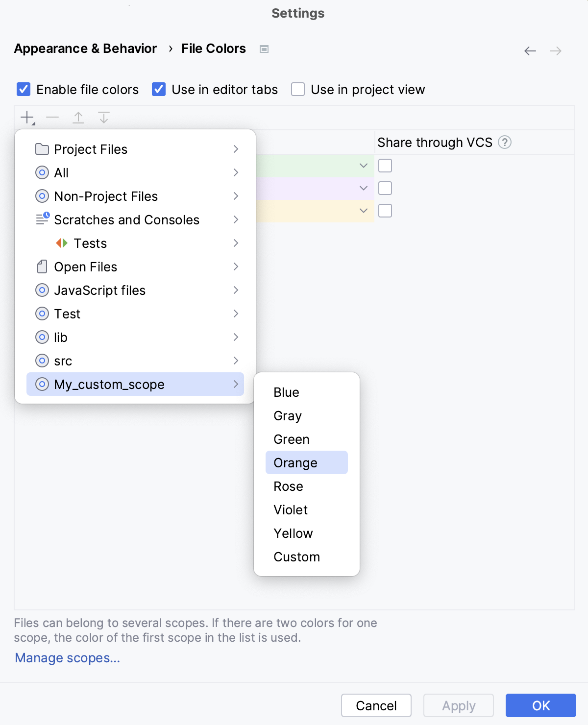Click the Share through VCS help icon

pyautogui.click(x=505, y=143)
